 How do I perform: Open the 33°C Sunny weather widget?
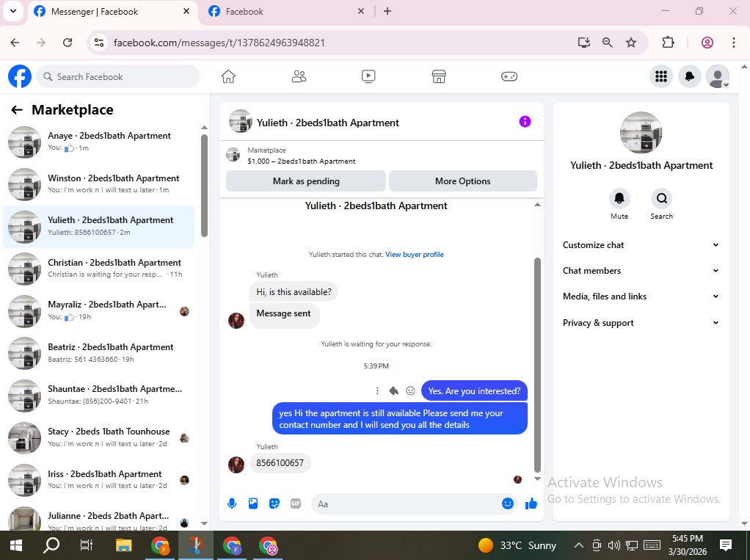(517, 545)
